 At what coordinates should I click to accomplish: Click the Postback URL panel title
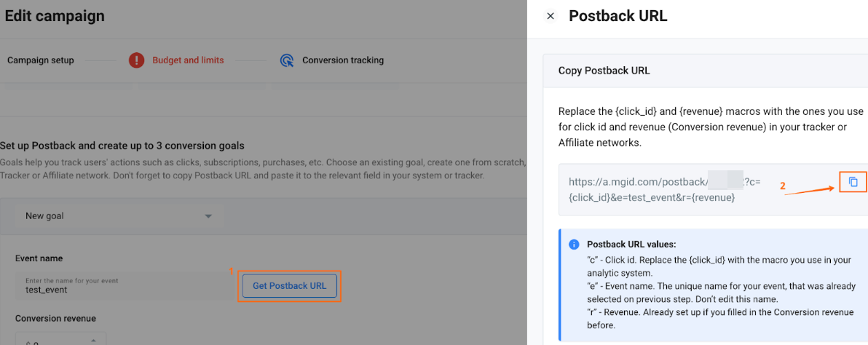tap(618, 16)
